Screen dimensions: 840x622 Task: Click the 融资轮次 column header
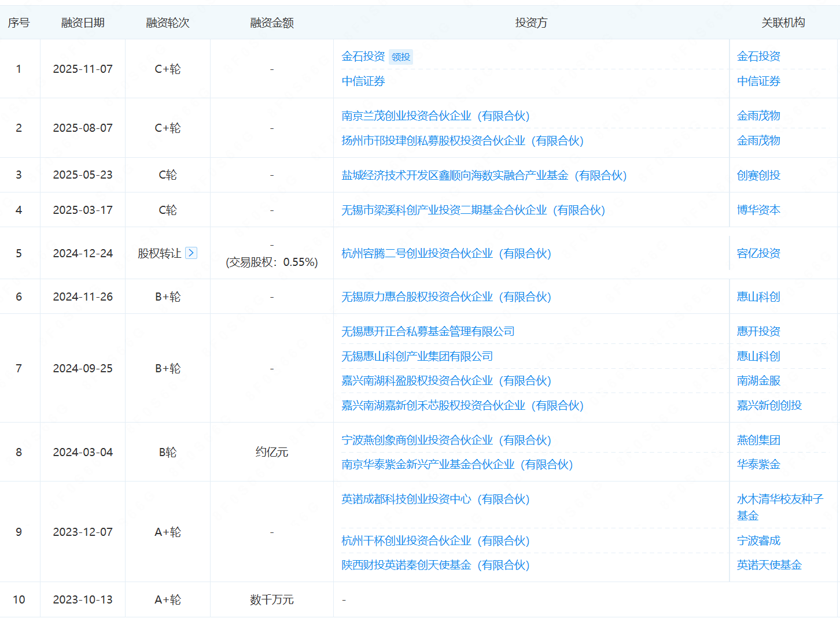(x=168, y=23)
